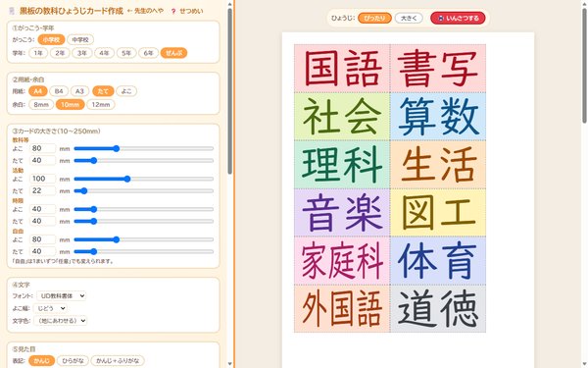Select 小学校 school type
This screenshot has height=368, width=588.
(51, 39)
